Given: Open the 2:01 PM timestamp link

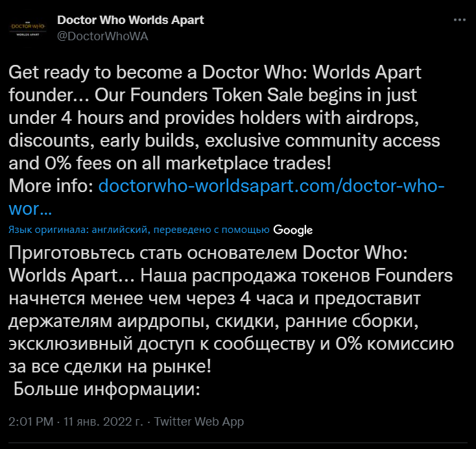Looking at the screenshot, I should (31, 422).
